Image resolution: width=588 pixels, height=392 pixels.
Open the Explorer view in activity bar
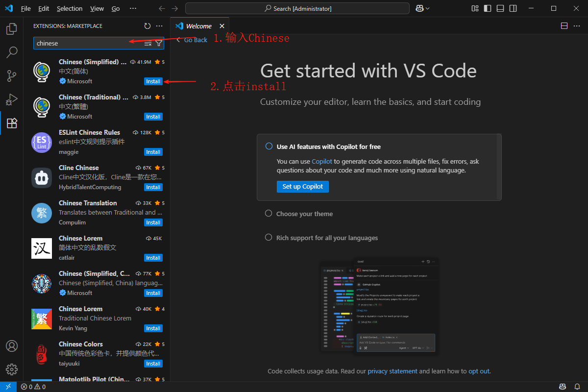tap(12, 29)
